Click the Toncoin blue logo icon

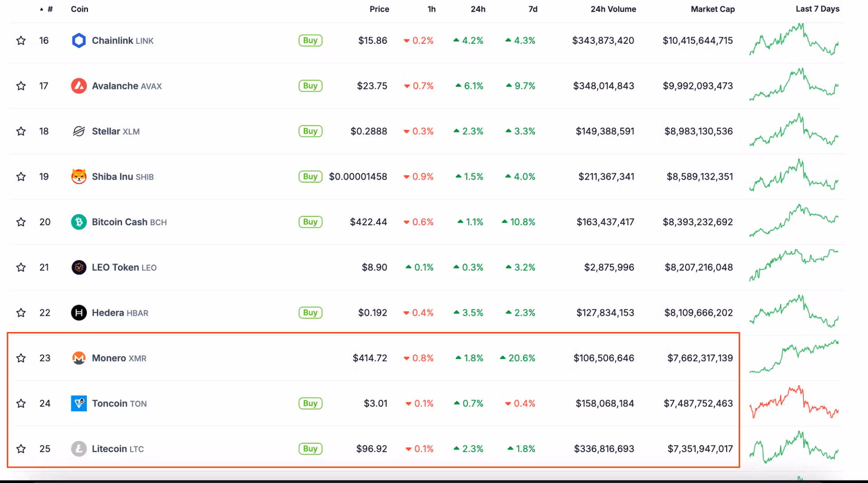pos(79,403)
